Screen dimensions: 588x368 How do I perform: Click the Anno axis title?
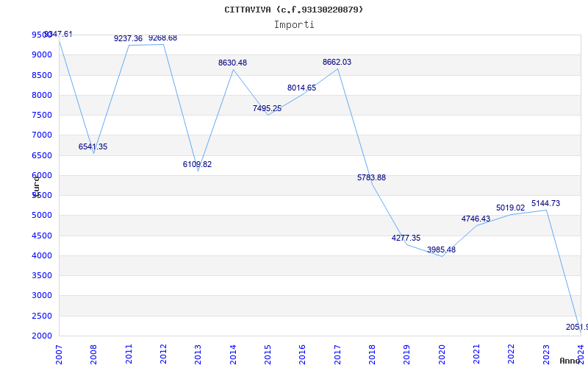570,361
